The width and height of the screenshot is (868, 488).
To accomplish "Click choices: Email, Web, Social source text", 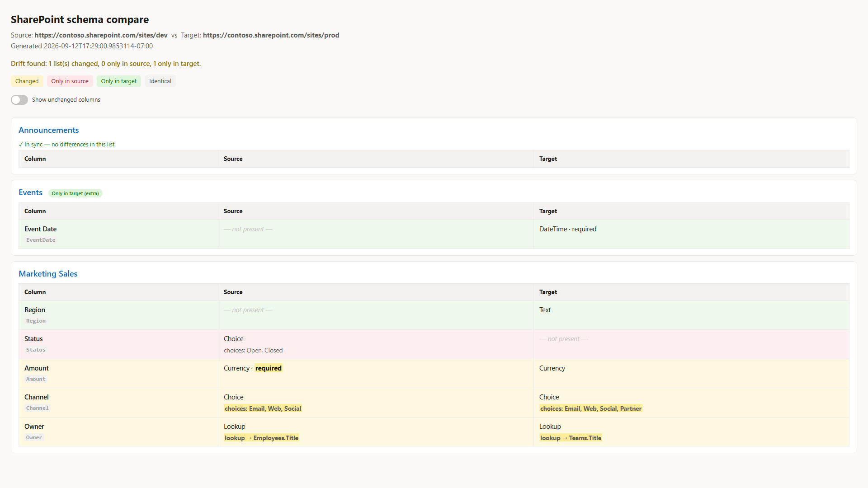I will [263, 408].
